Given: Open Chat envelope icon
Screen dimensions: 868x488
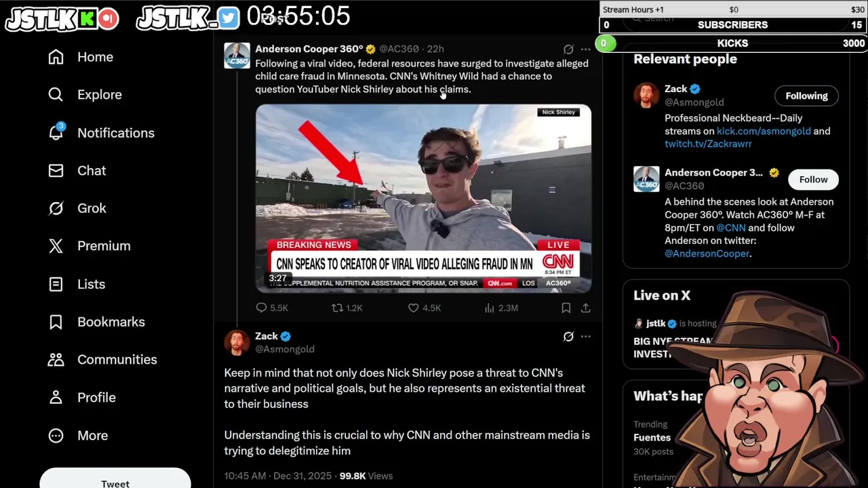Looking at the screenshot, I should 56,171.
